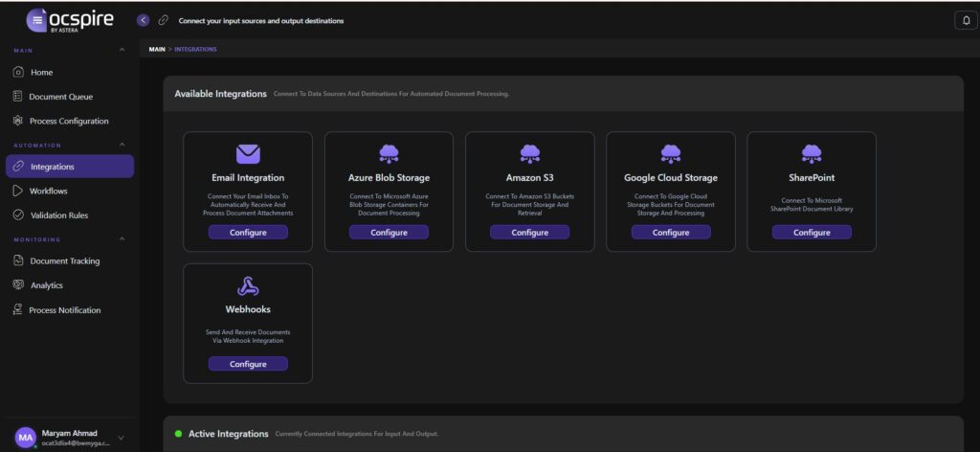Click the Email Integration envelope icon
Screen dimensions: 980x452
tap(248, 154)
